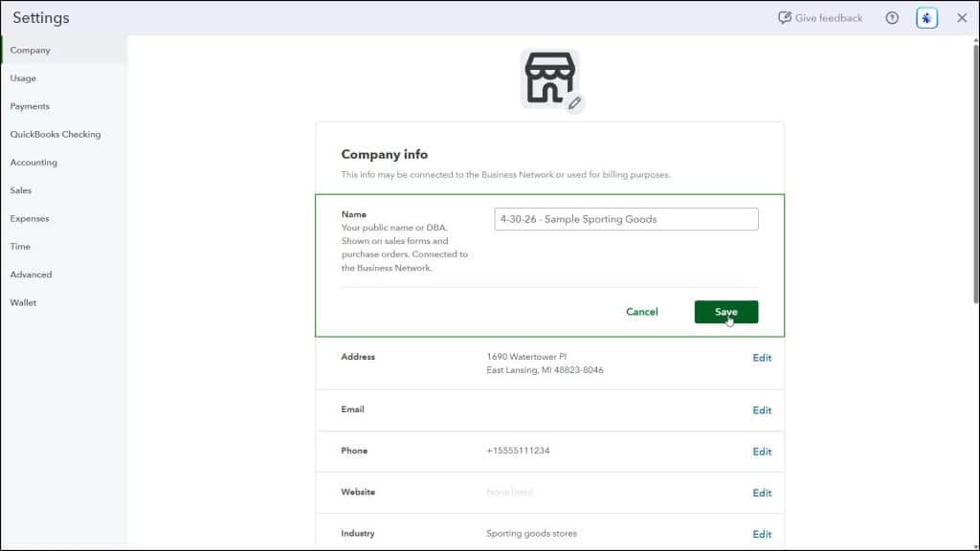980x551 pixels.
Task: Click Give feedback link
Action: (x=820, y=18)
